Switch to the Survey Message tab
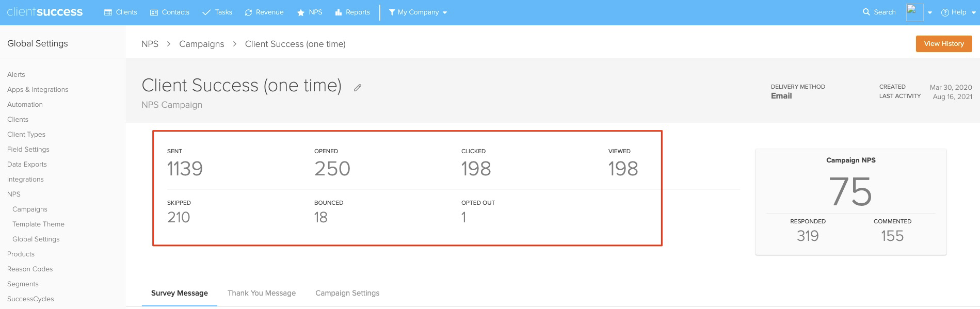This screenshot has width=980, height=309. pyautogui.click(x=180, y=293)
